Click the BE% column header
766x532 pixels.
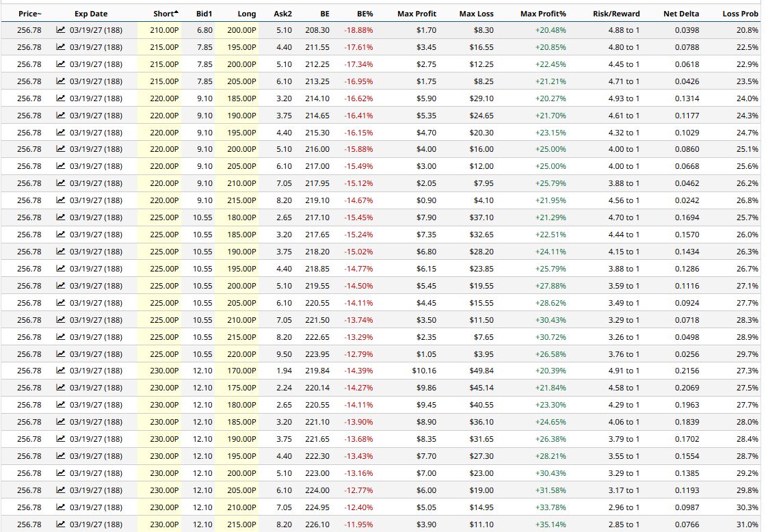pos(365,14)
